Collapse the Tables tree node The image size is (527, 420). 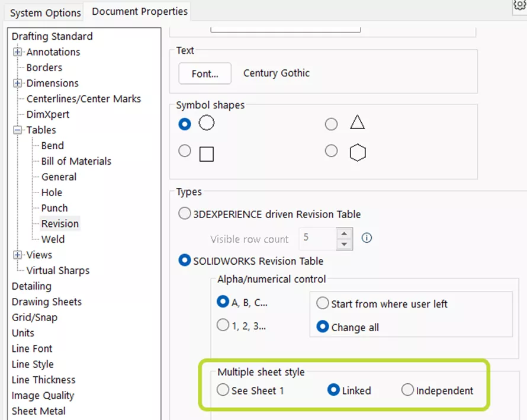point(17,130)
